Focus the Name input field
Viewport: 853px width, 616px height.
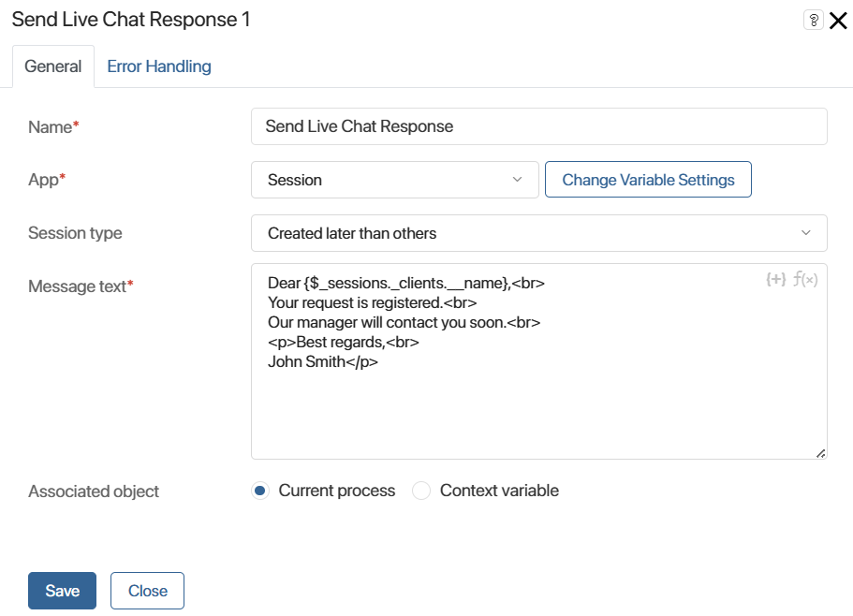[x=539, y=126]
